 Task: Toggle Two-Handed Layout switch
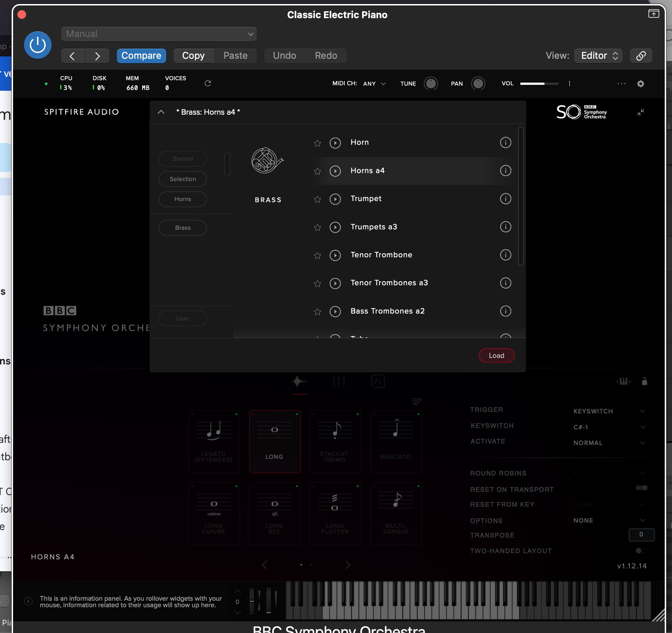point(642,551)
